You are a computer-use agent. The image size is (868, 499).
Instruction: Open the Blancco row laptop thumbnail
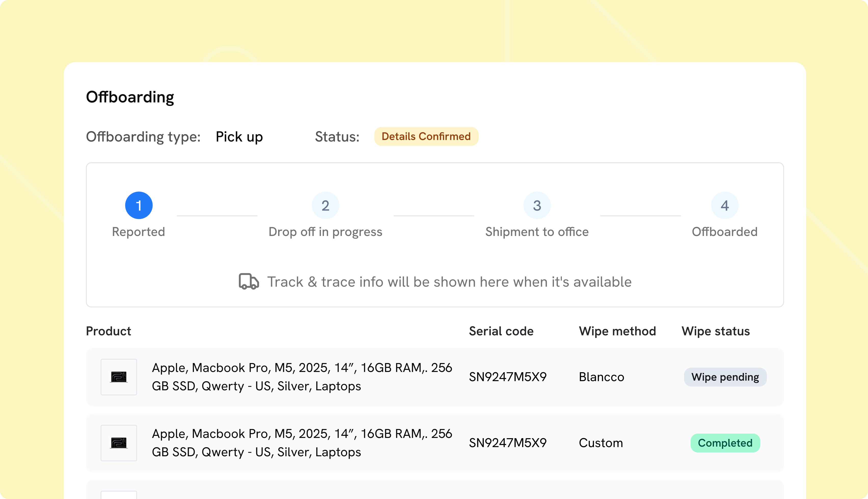pyautogui.click(x=119, y=377)
